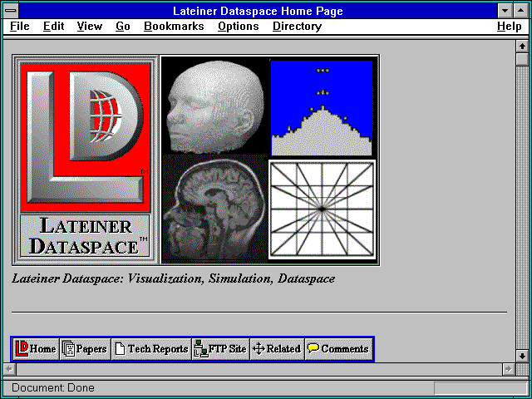This screenshot has height=399, width=532.
Task: Click the radial grid lines image
Action: (322, 209)
